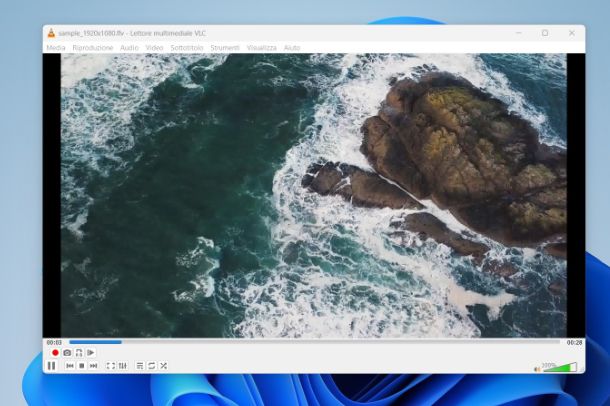
Task: Pause the video playback
Action: (x=51, y=366)
